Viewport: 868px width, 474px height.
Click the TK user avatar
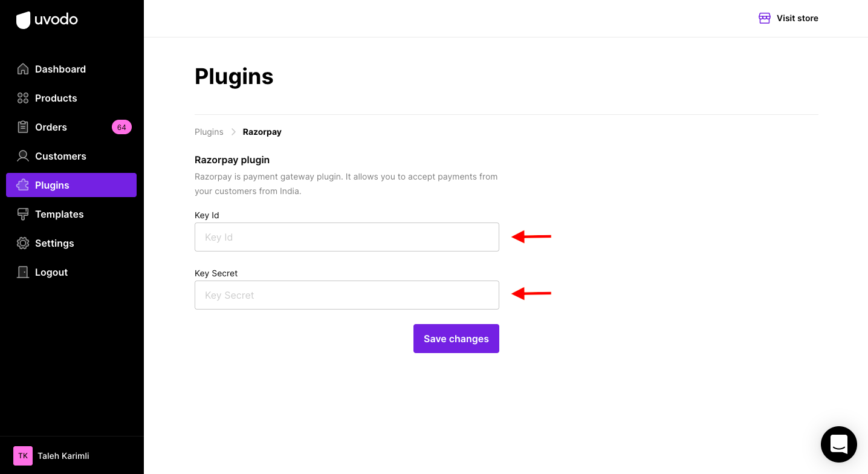point(23,456)
